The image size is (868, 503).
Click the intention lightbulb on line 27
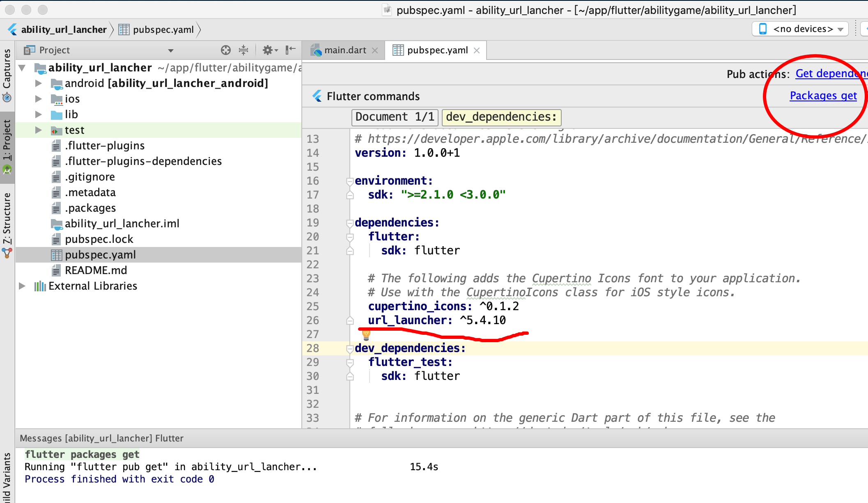click(366, 335)
